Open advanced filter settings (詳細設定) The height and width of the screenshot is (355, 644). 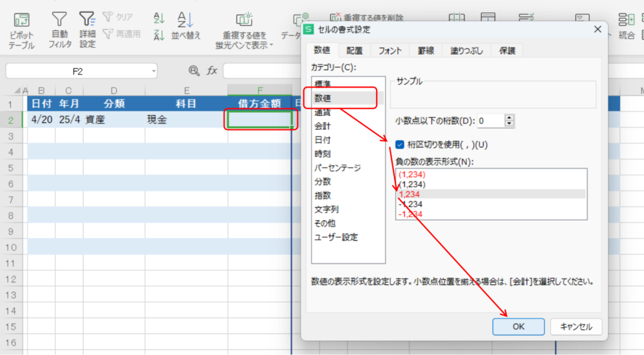click(88, 21)
